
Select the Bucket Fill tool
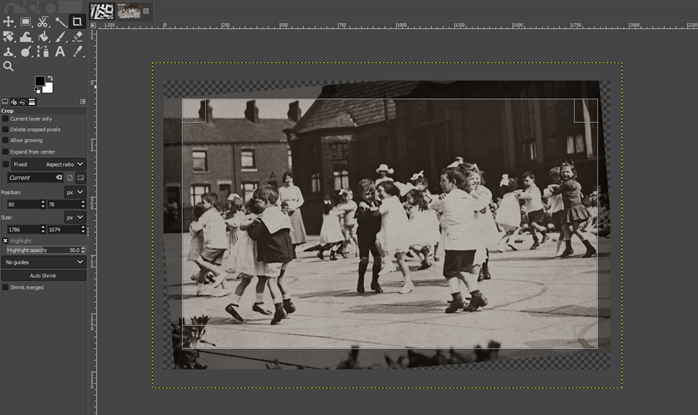pos(43,37)
